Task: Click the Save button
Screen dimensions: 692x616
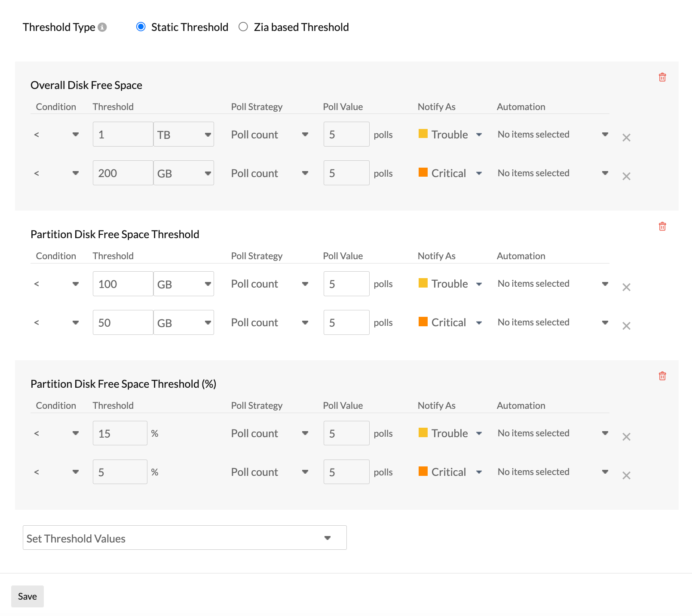Action: [x=28, y=596]
